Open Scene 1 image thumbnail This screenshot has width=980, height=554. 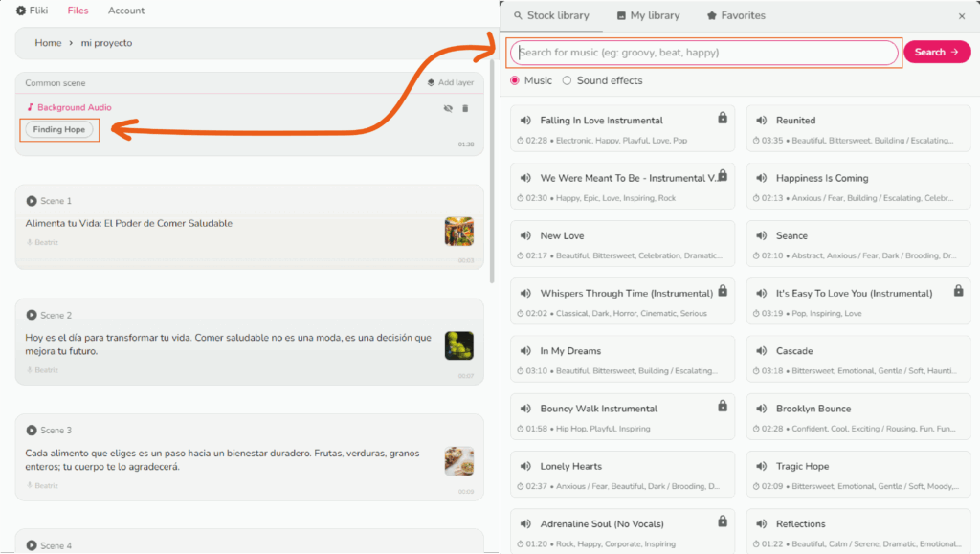(x=458, y=231)
